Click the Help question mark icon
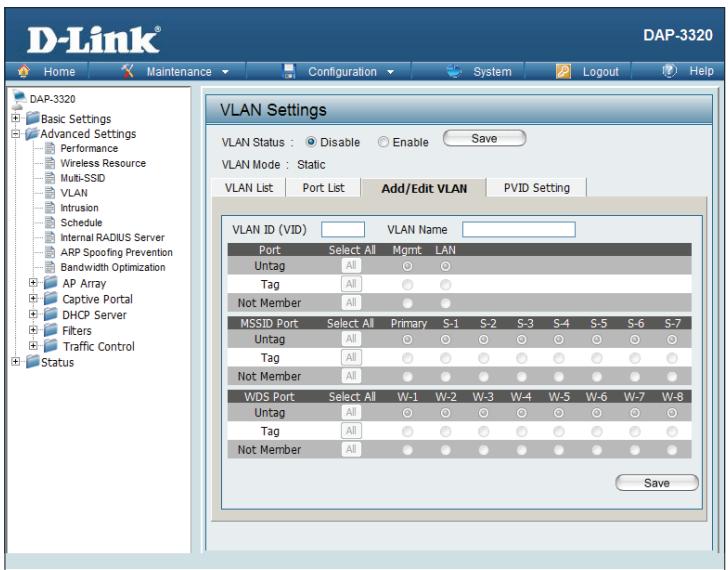The height and width of the screenshot is (570, 728). click(669, 71)
